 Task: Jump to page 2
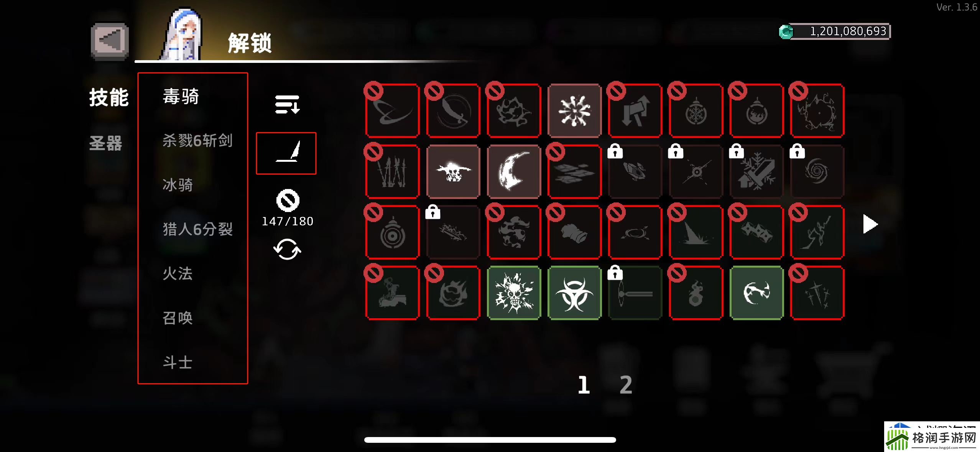coord(626,385)
